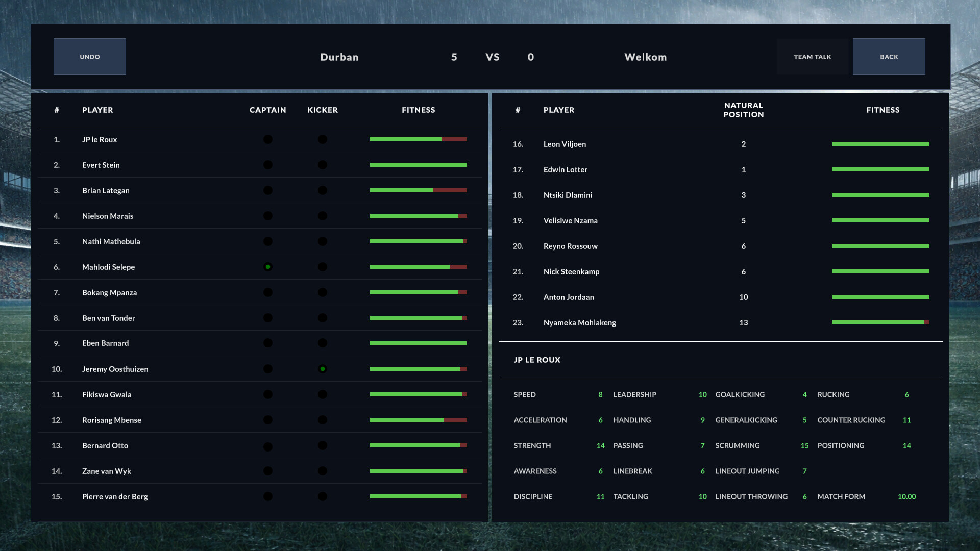Click the SCRUMMING attribute label
980x551 pixels.
[738, 445]
